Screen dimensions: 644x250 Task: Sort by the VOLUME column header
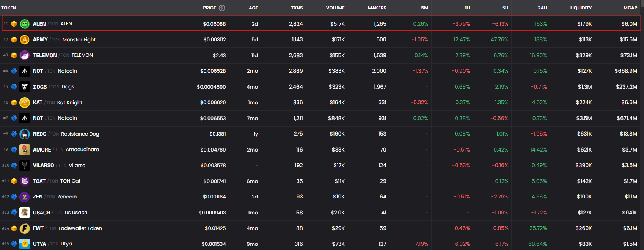click(x=335, y=8)
